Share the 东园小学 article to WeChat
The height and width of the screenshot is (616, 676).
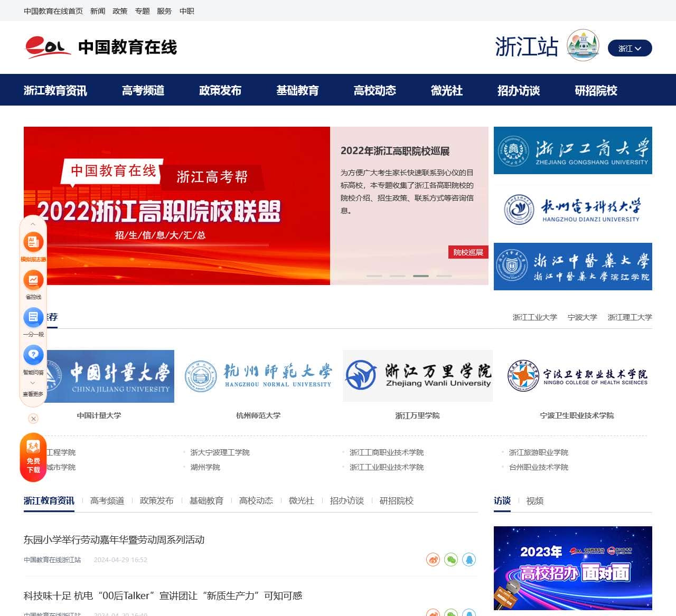(x=451, y=560)
